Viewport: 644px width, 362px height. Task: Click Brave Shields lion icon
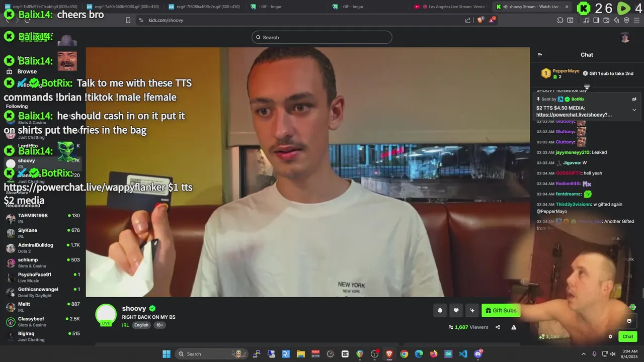pyautogui.click(x=480, y=20)
